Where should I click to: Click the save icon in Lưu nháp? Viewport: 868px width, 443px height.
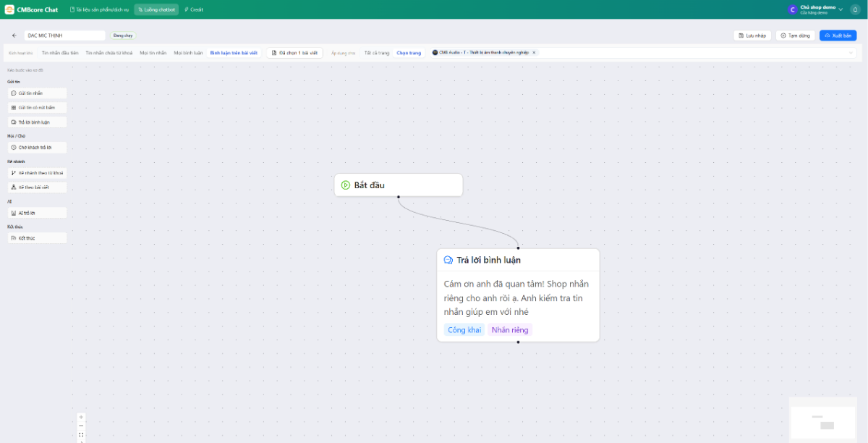(x=741, y=35)
